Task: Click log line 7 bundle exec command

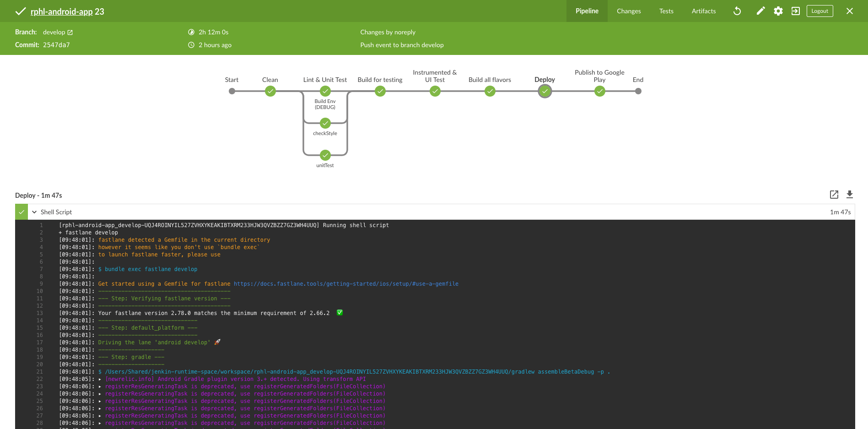Action: point(148,269)
